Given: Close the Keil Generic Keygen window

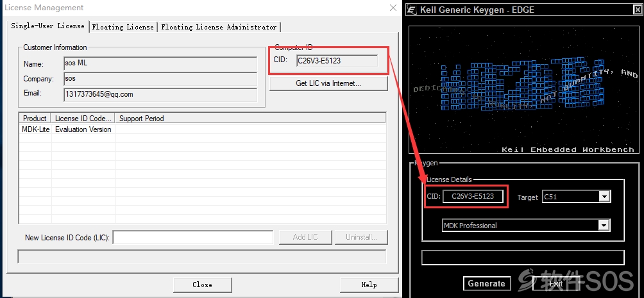Looking at the screenshot, I should [636, 10].
